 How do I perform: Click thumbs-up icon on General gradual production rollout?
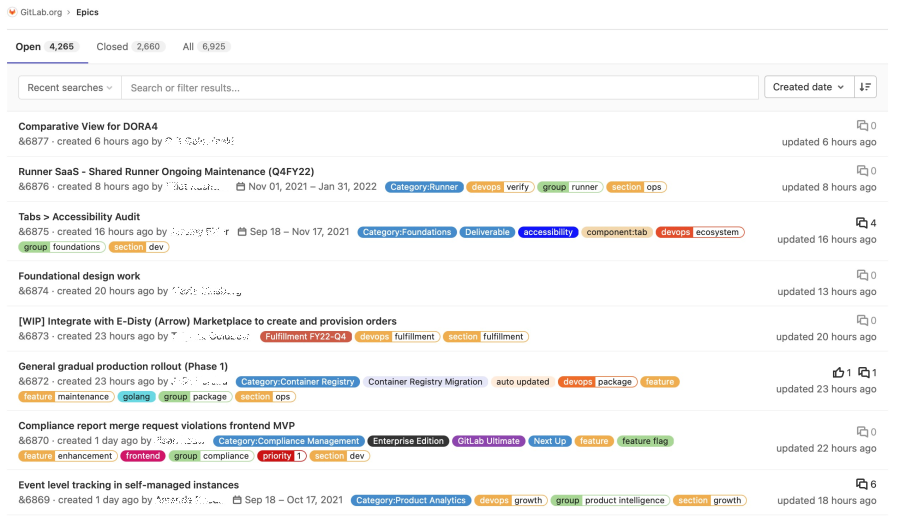[838, 373]
